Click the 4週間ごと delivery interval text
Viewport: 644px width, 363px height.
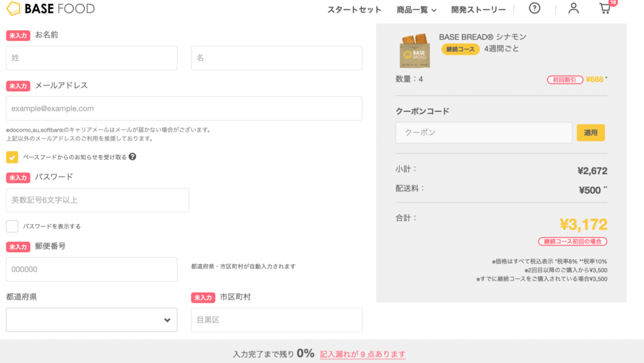pos(501,49)
